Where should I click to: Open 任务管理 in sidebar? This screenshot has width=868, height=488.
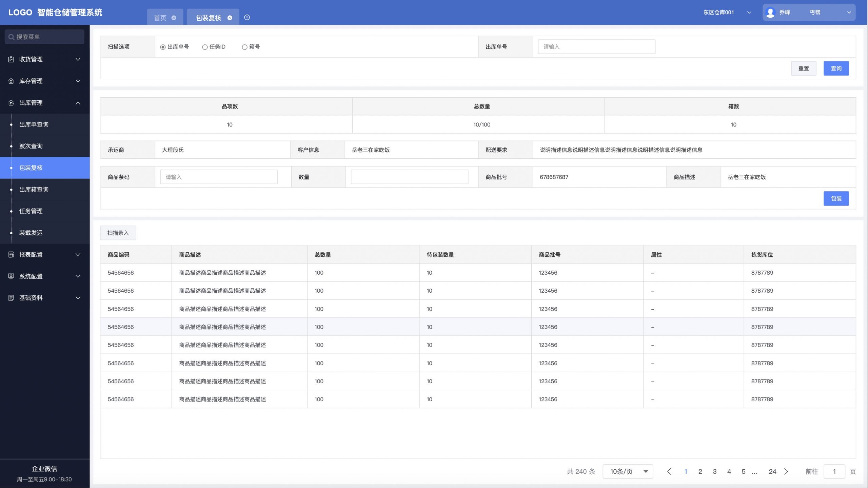[x=45, y=211]
